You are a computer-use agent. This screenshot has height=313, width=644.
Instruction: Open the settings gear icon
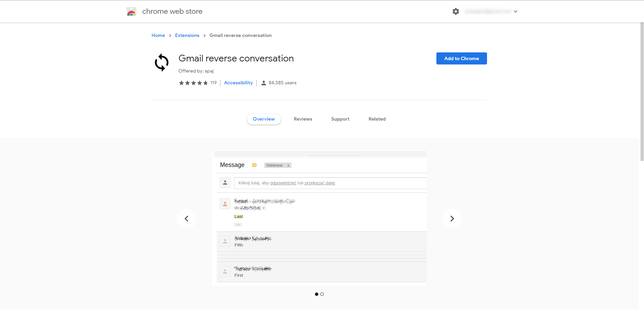point(455,11)
